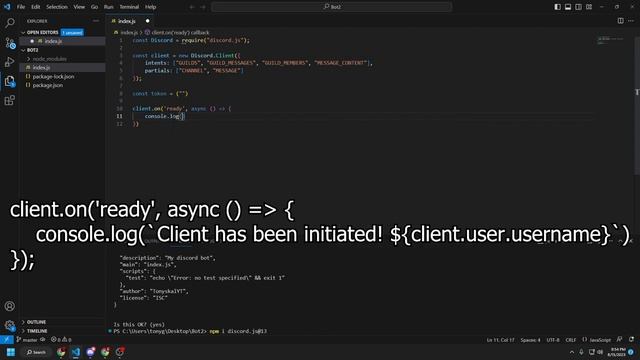Click the Windows taskbar Search button

pyautogui.click(x=36, y=352)
